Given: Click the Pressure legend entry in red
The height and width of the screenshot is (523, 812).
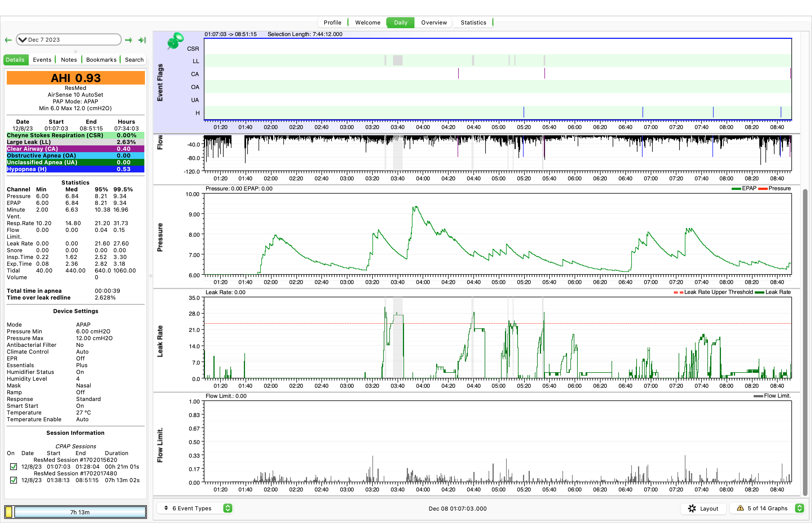Looking at the screenshot, I should click(775, 189).
